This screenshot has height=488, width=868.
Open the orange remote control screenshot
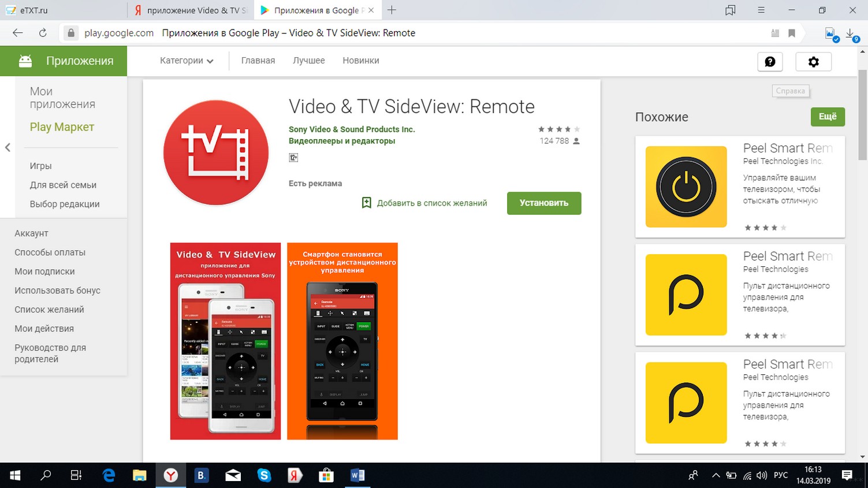(342, 341)
